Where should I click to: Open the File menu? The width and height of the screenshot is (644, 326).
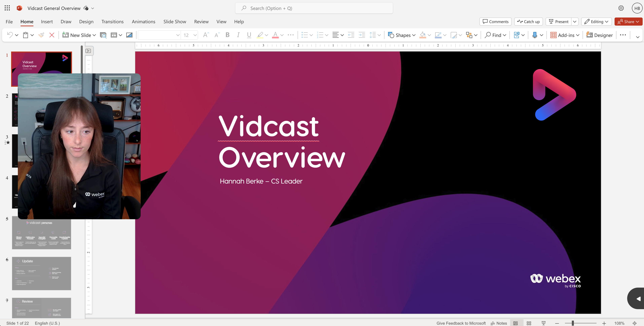(x=9, y=22)
